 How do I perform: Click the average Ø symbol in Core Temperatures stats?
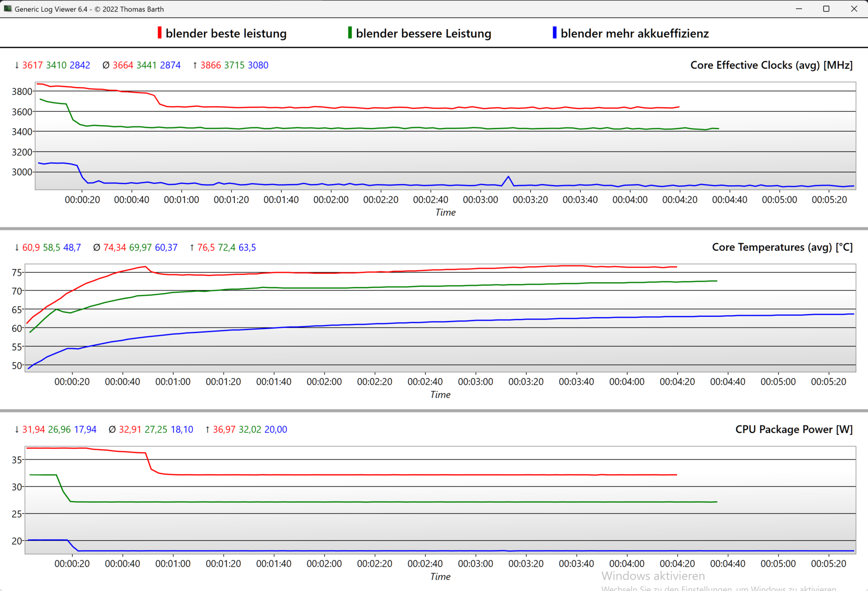[x=96, y=248]
